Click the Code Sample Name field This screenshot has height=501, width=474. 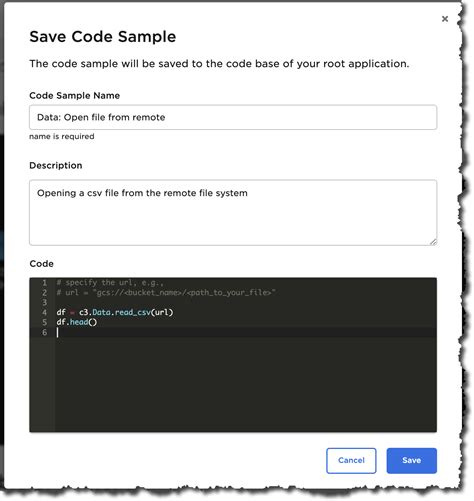pos(233,117)
